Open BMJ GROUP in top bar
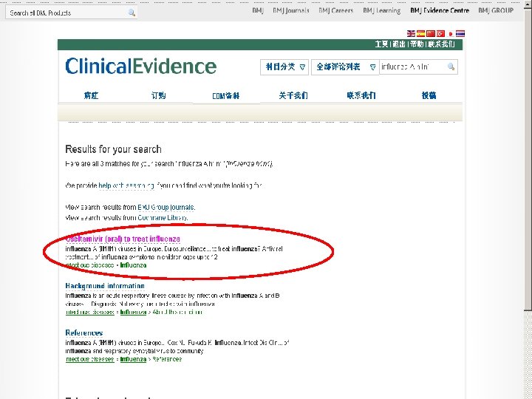 [x=496, y=10]
